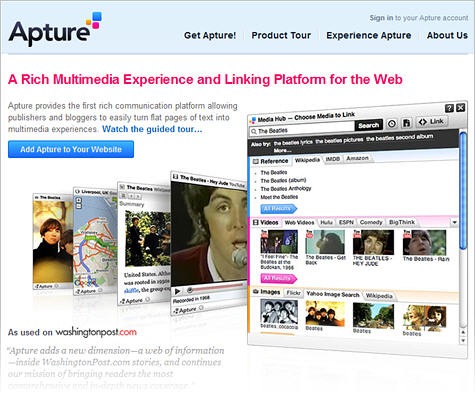Click the black-and-white Beatles image thumbnail

(x=279, y=311)
